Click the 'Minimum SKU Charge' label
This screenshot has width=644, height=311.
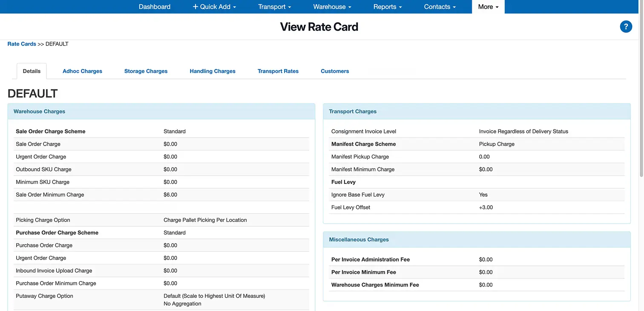[x=43, y=182]
